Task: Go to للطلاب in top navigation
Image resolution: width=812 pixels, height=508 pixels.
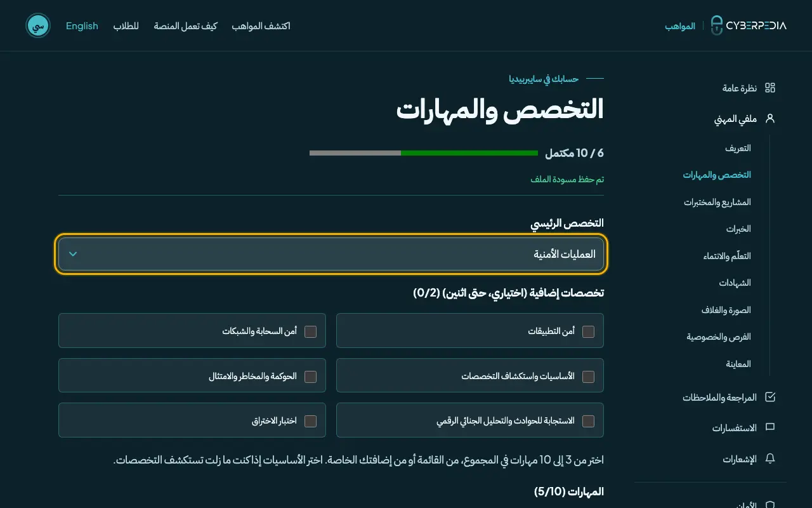Action: click(126, 26)
